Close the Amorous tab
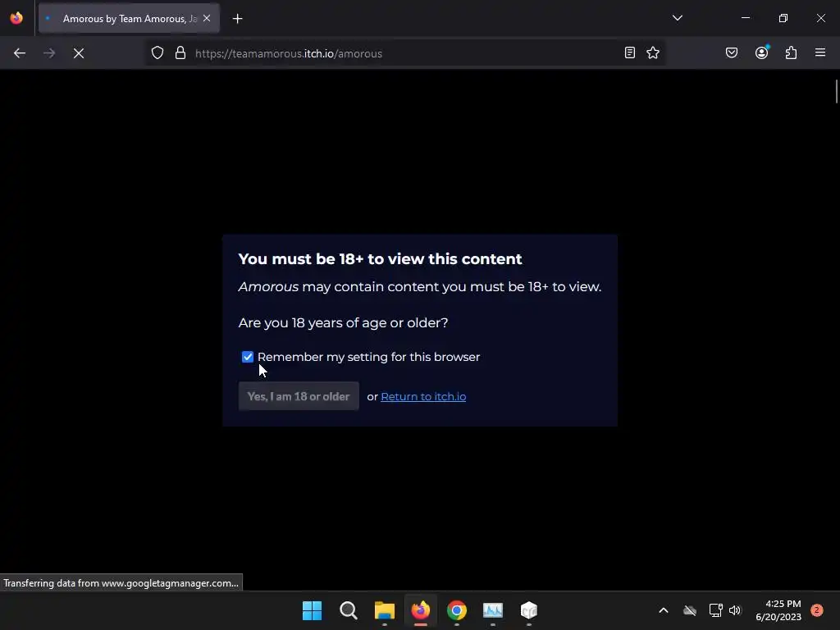The image size is (840, 630). coord(207,18)
